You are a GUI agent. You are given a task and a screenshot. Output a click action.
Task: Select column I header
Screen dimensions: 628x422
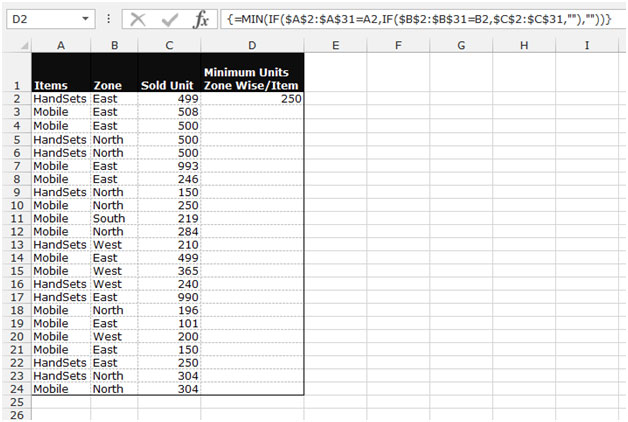click(x=587, y=46)
